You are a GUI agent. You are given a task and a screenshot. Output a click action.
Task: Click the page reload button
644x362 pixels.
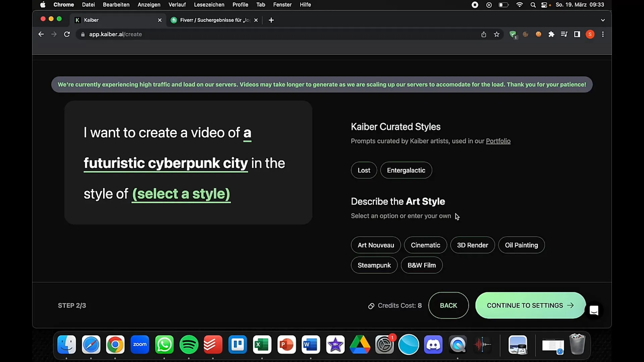coord(67,34)
